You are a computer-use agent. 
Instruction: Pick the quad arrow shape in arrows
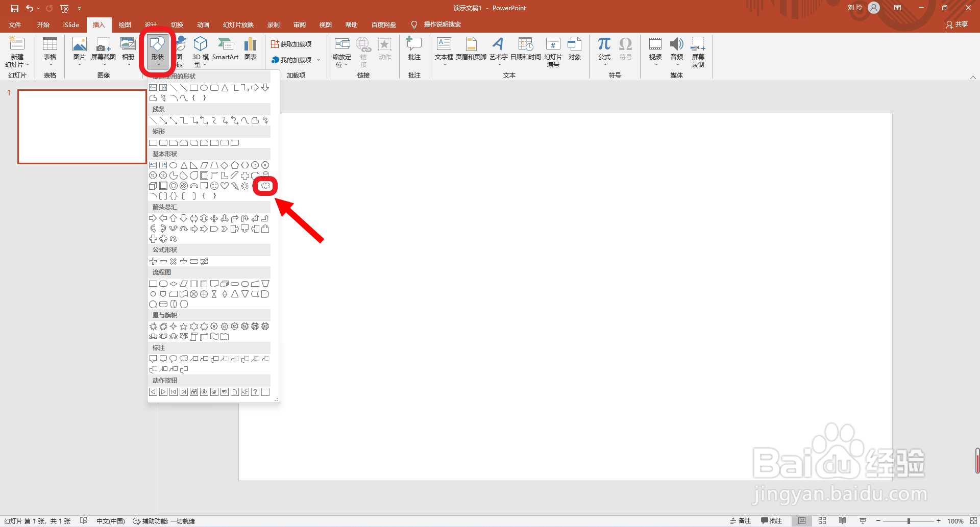(x=214, y=218)
